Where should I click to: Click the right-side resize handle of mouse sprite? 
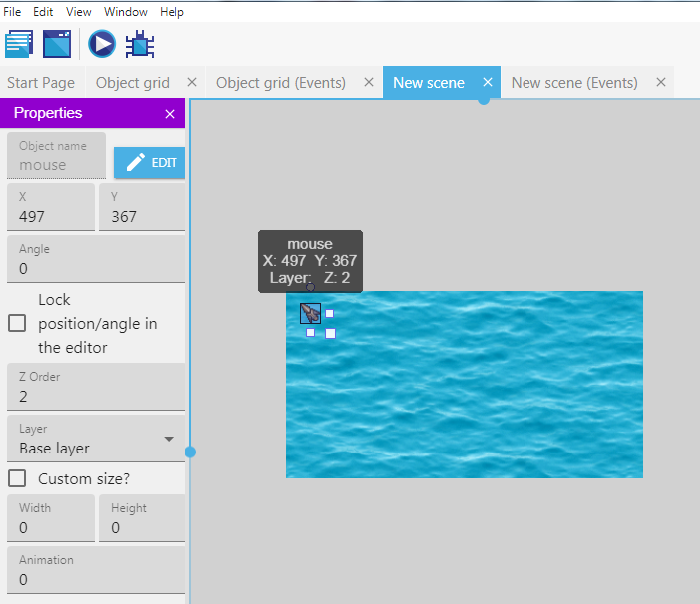click(329, 314)
